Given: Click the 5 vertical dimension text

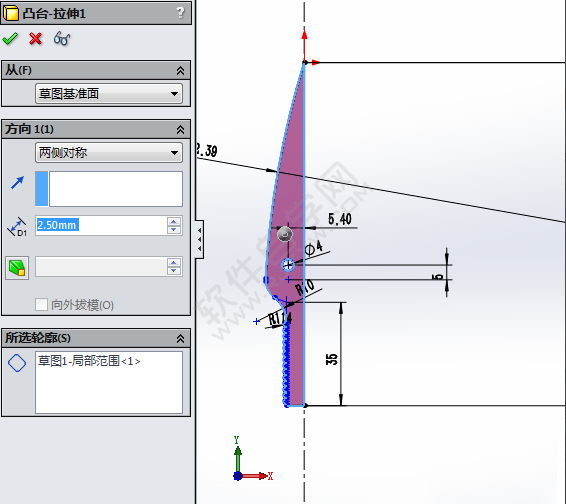Looking at the screenshot, I should click(437, 277).
